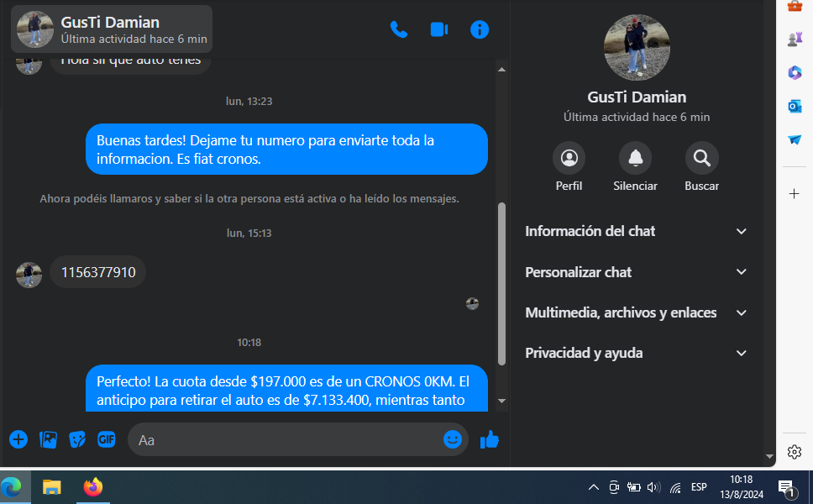Click the large GusTi Damian profile photo
This screenshot has height=504, width=813.
pyautogui.click(x=637, y=48)
